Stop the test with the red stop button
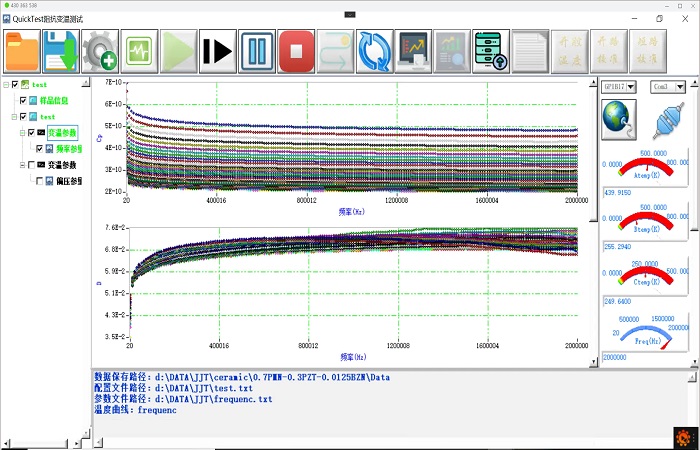This screenshot has width=700, height=450. (x=296, y=51)
